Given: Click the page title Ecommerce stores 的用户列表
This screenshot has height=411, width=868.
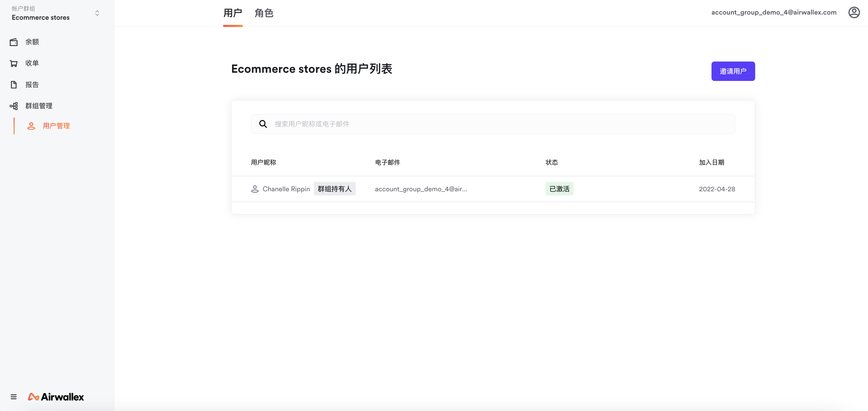Looking at the screenshot, I should click(x=312, y=69).
